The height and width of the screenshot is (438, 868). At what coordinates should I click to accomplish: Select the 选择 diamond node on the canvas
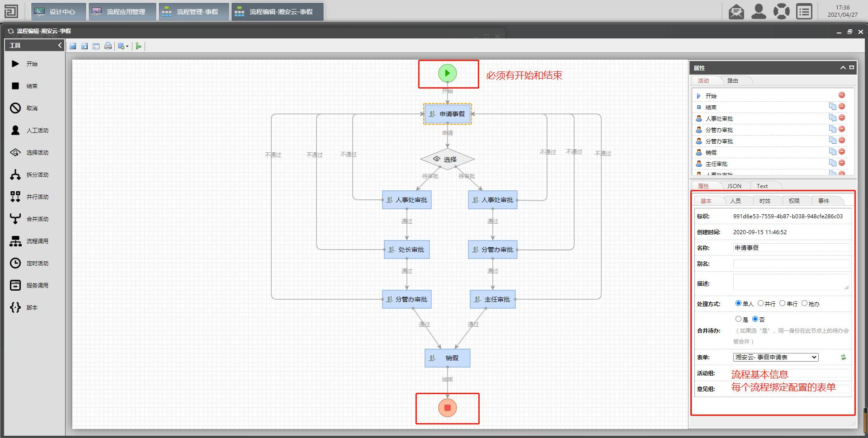(447, 159)
